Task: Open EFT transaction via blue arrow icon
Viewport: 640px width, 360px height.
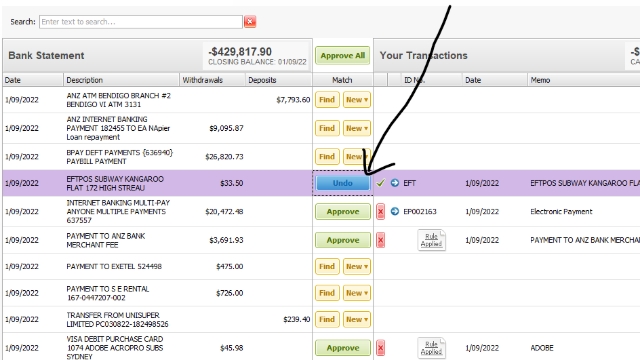Action: tap(395, 183)
